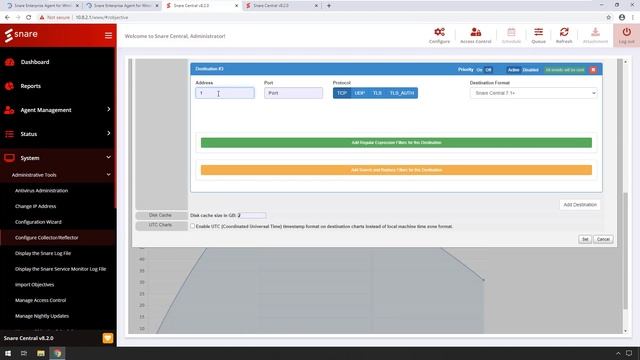Open Display the Snare Log File
The width and height of the screenshot is (640, 360).
coord(43,253)
